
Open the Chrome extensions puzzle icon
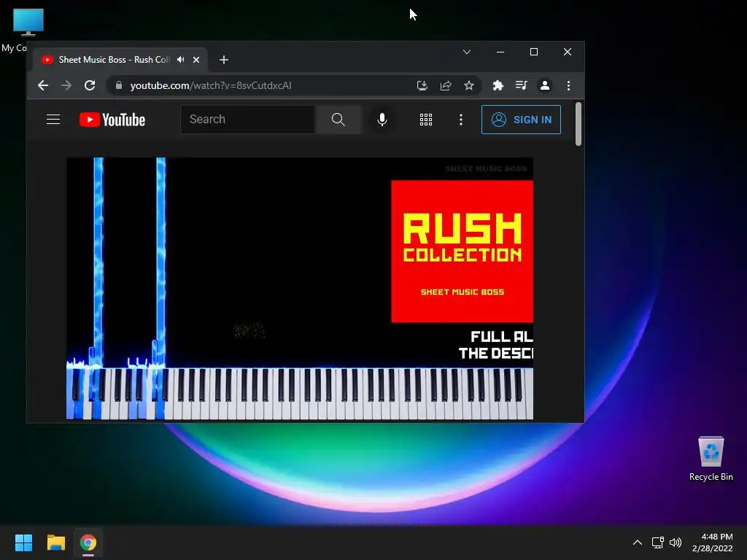(x=498, y=85)
